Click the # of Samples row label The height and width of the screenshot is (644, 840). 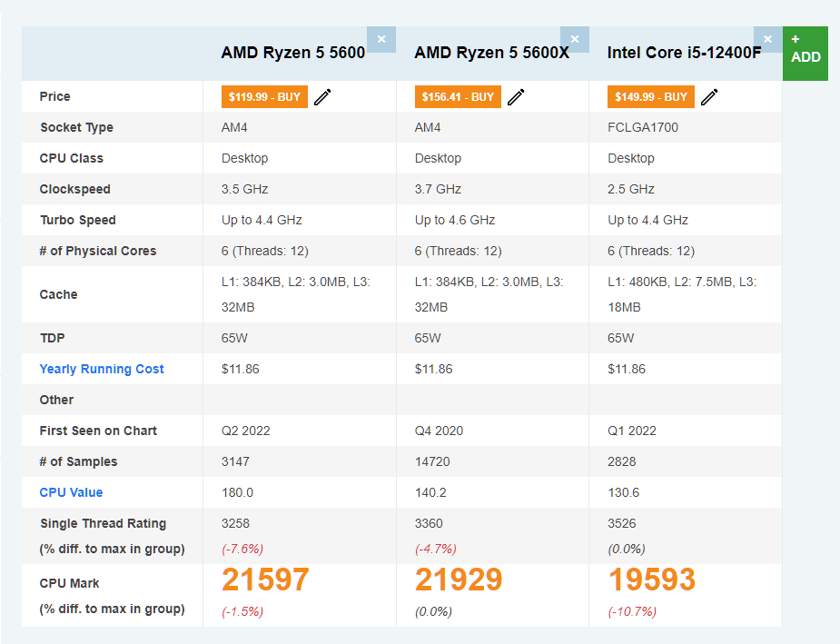78,461
